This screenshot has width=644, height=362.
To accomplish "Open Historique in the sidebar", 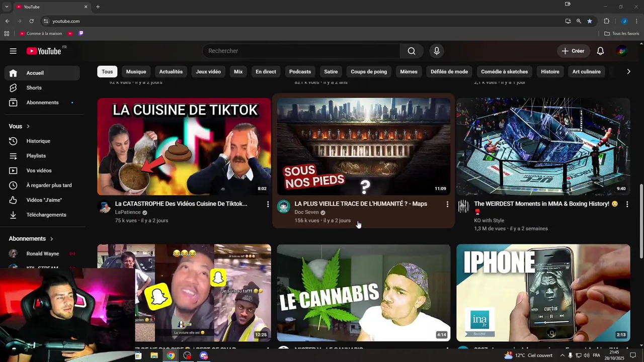I will (x=42, y=141).
